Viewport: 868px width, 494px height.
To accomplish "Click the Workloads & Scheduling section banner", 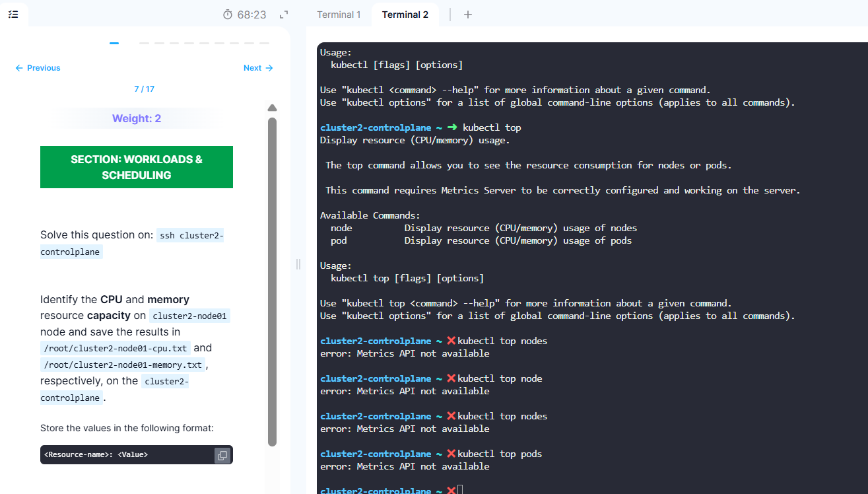I will (137, 167).
